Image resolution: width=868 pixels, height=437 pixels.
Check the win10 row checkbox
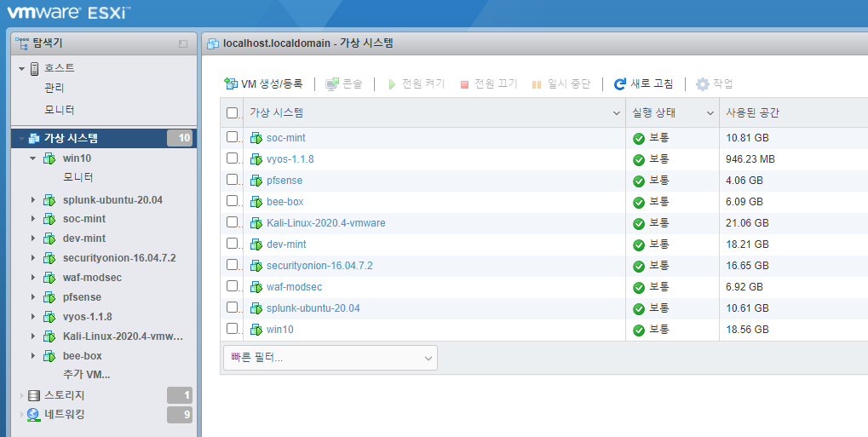pyautogui.click(x=232, y=329)
